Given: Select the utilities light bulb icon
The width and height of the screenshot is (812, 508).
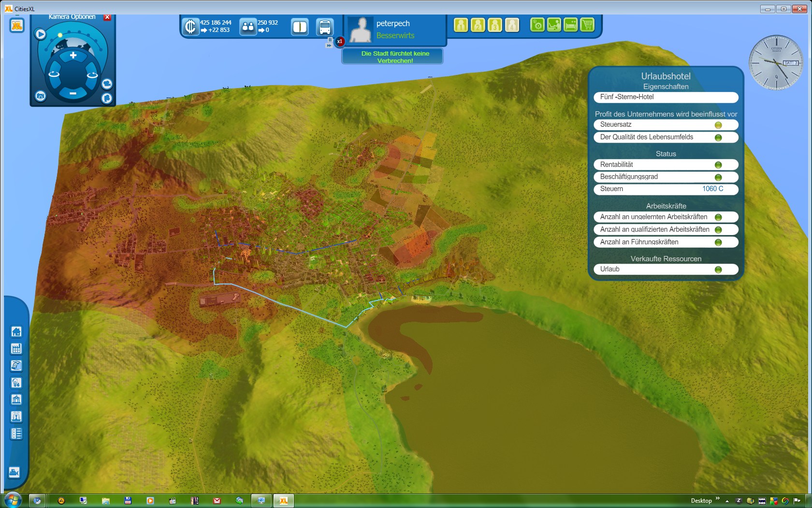Looking at the screenshot, I should tap(16, 383).
